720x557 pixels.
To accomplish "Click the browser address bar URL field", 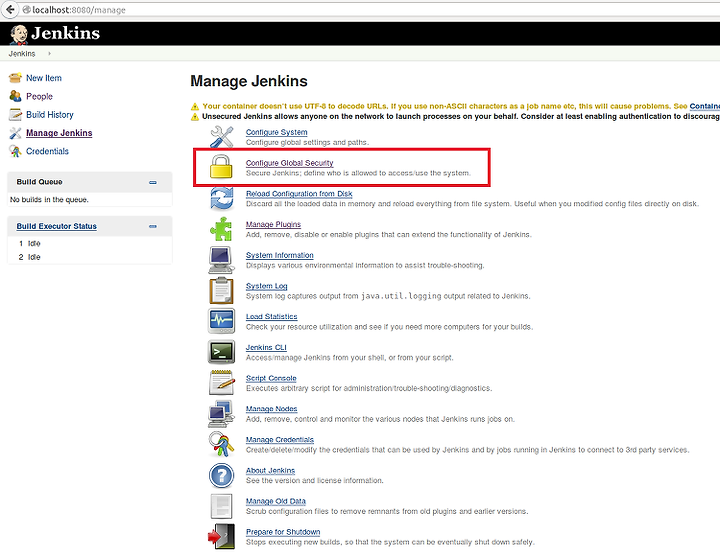I will [367, 10].
